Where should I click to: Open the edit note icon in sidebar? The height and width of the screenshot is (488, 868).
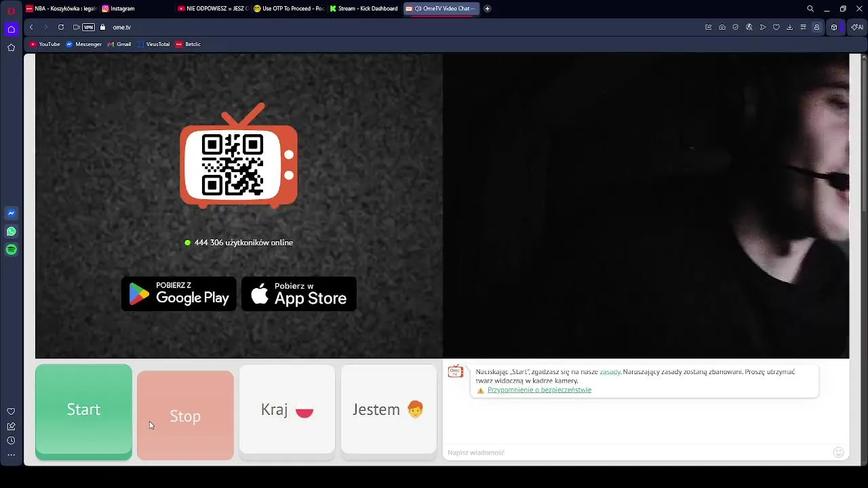point(11,426)
